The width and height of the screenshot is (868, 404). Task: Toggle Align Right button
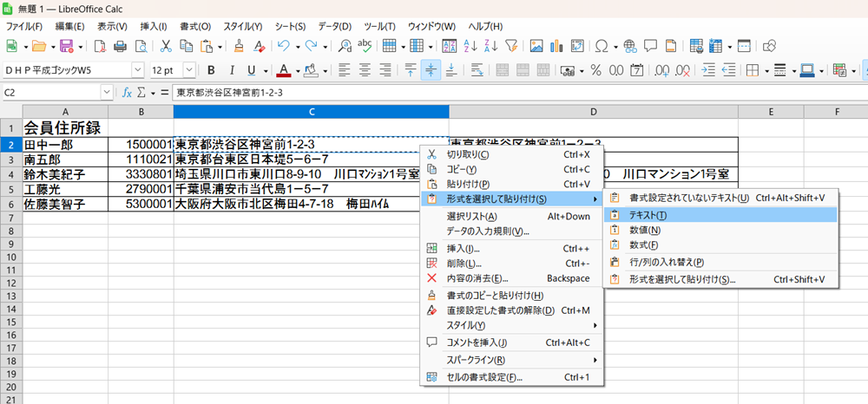point(385,70)
